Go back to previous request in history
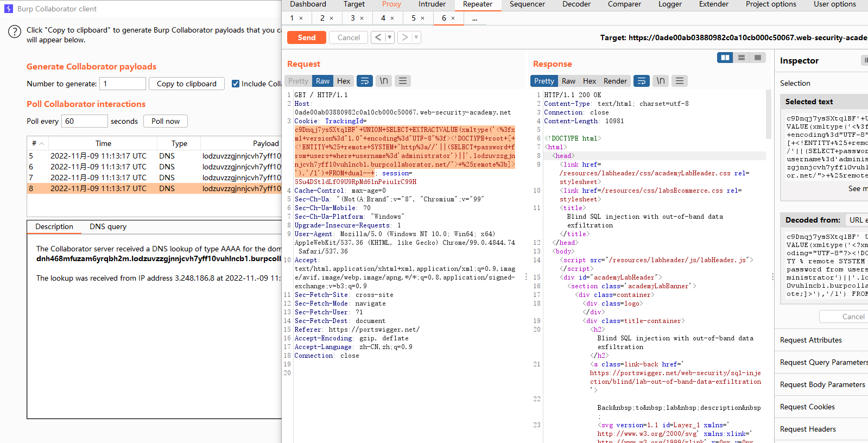This screenshot has height=443, width=868. (x=378, y=37)
